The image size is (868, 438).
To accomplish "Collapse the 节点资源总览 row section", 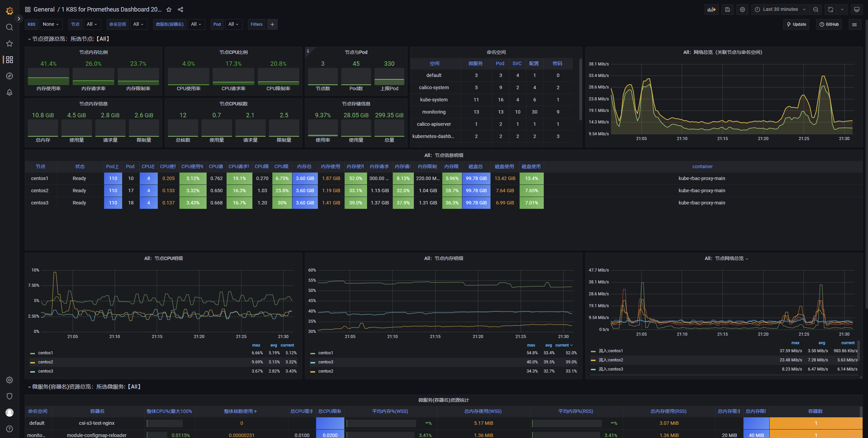I will (29, 39).
